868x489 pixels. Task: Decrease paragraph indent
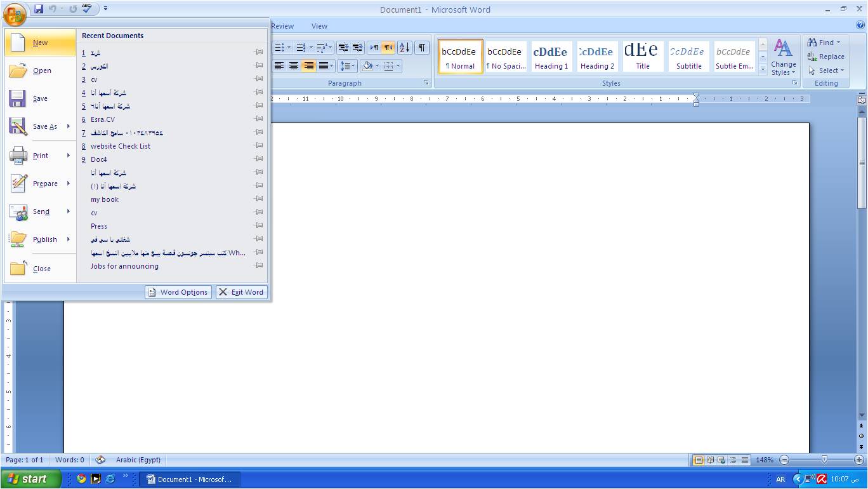[x=343, y=48]
